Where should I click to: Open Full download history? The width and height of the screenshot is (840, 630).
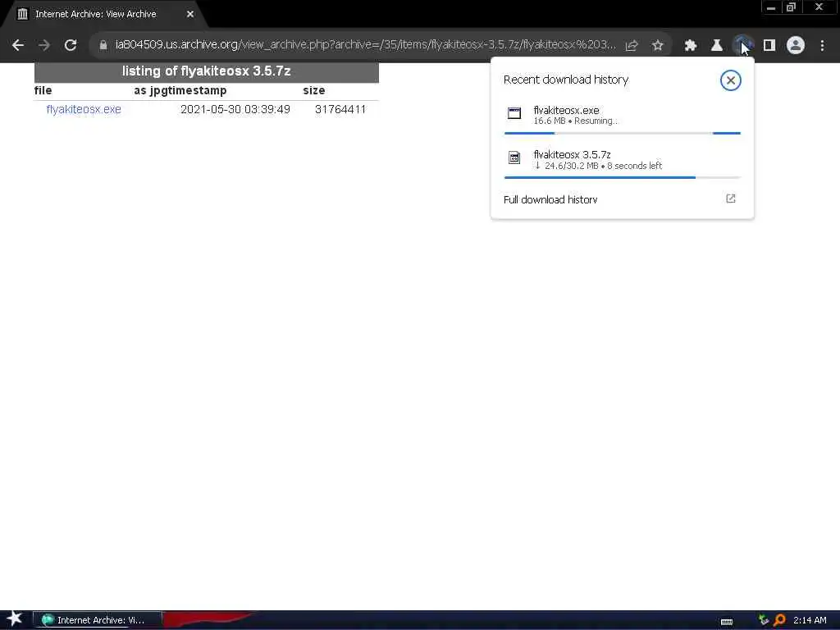tap(623, 199)
